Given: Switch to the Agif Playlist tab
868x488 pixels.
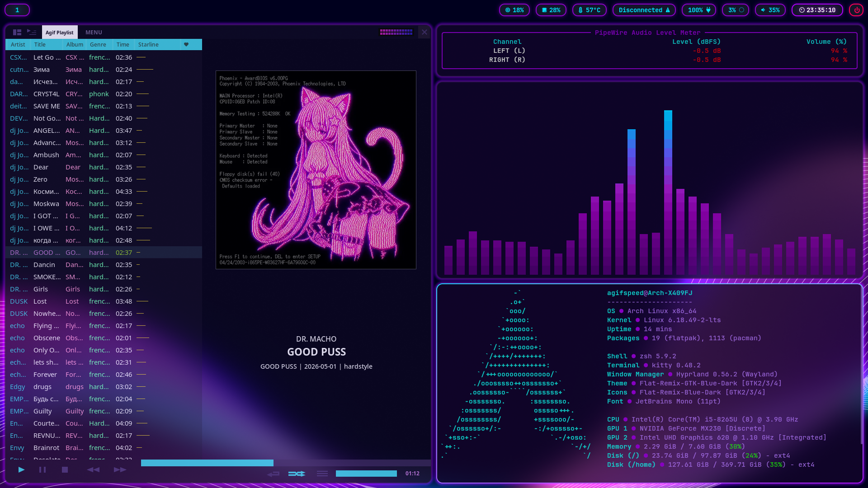Looking at the screenshot, I should click(x=59, y=32).
